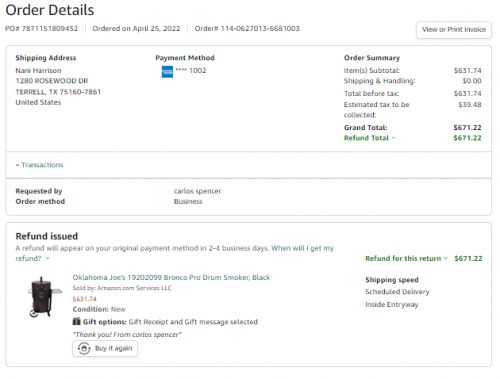Click the PO# 7871151809452 text
Viewport: 500px width, 379px height.
click(x=41, y=29)
